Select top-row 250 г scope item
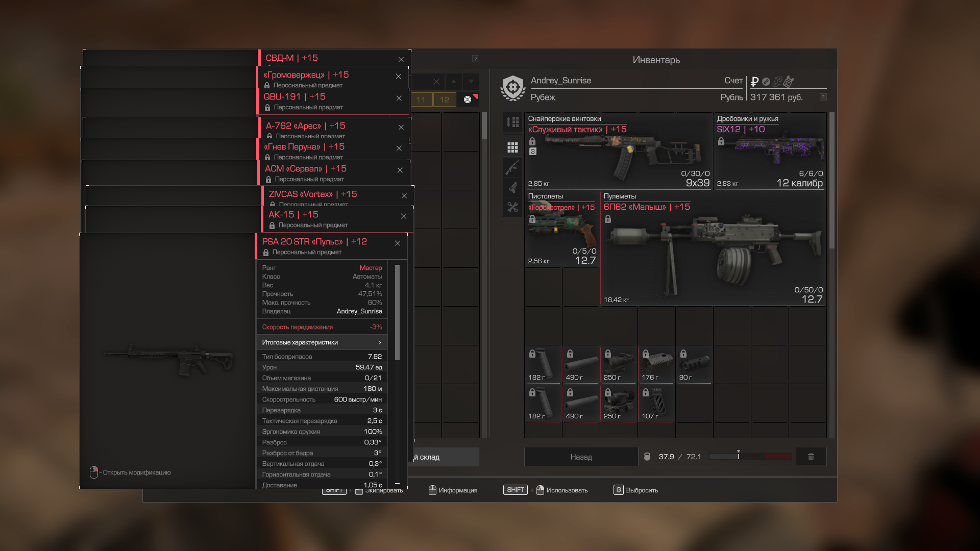This screenshot has width=980, height=551. 619,365
